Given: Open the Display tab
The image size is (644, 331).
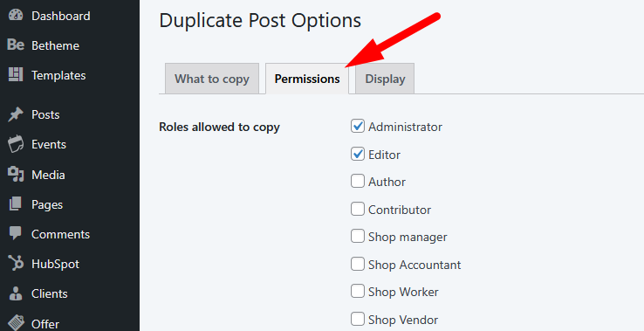Looking at the screenshot, I should (x=385, y=79).
